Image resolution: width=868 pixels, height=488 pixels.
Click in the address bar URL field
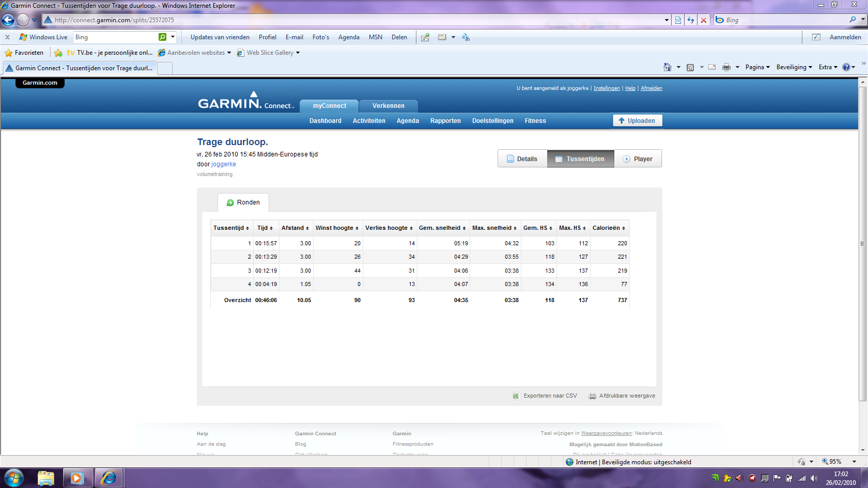click(x=357, y=20)
